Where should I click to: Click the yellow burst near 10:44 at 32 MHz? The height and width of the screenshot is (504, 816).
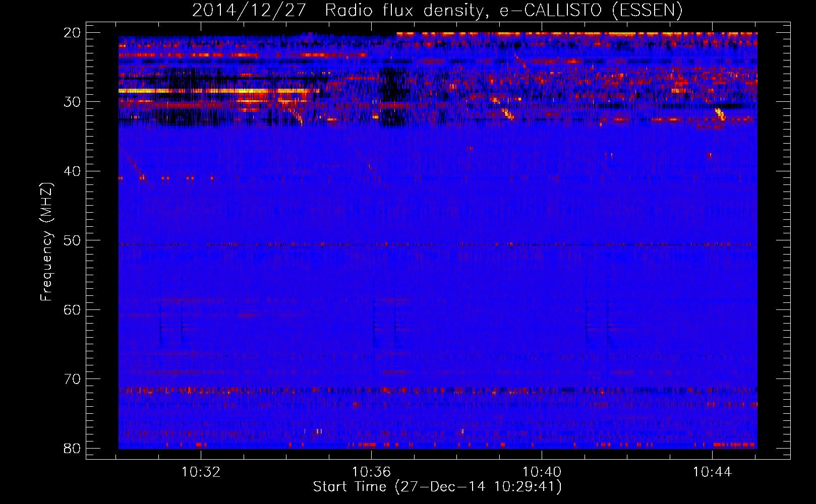[720, 114]
